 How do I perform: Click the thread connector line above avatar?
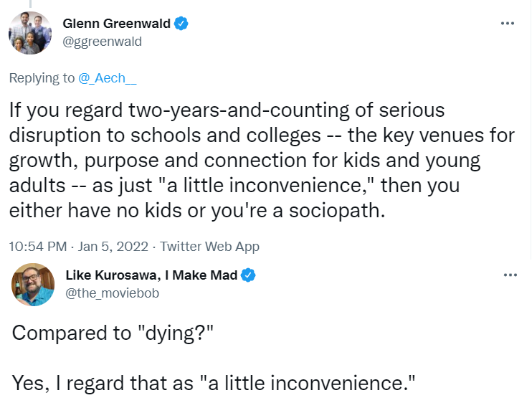point(30,4)
